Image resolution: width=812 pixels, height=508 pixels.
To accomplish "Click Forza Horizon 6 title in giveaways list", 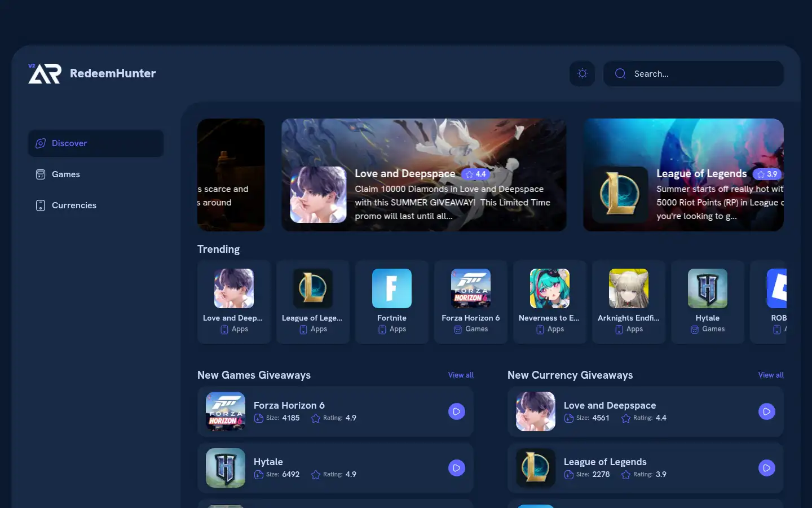I will [x=289, y=405].
